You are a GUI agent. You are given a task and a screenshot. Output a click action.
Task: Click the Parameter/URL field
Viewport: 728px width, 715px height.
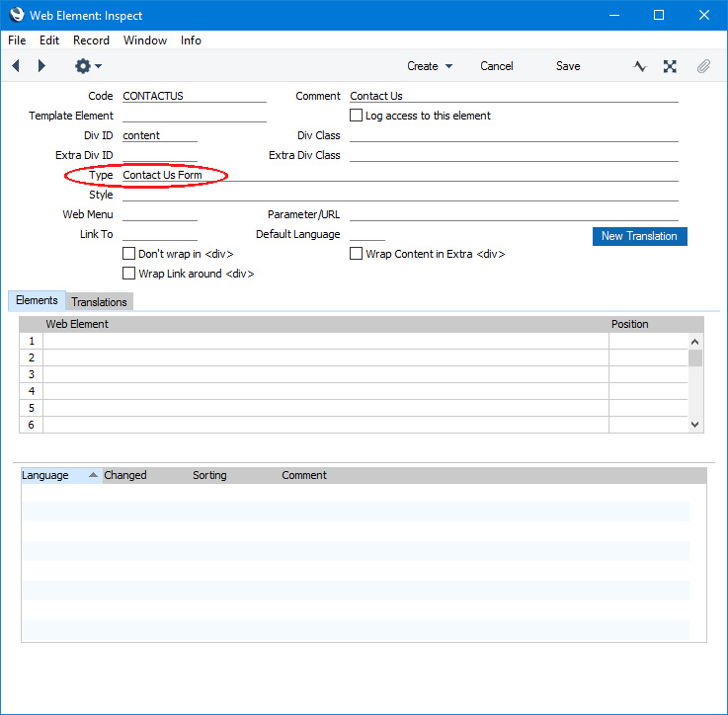[514, 214]
